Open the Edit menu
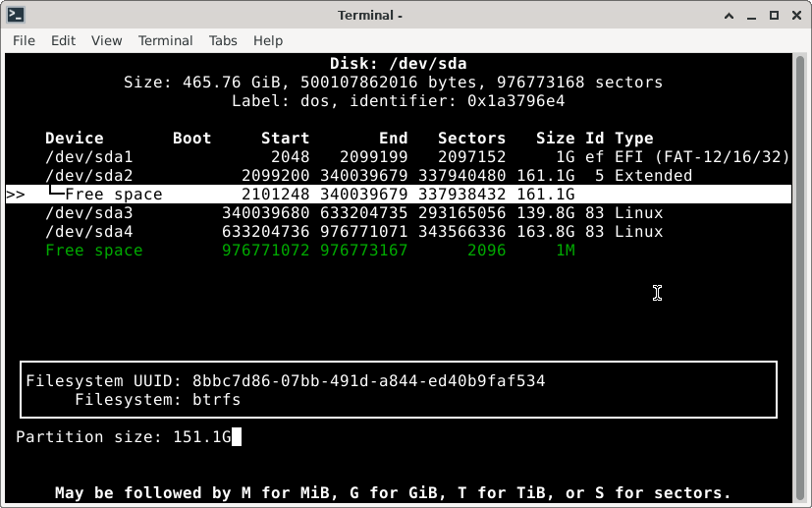Image resolution: width=812 pixels, height=508 pixels. [x=63, y=40]
